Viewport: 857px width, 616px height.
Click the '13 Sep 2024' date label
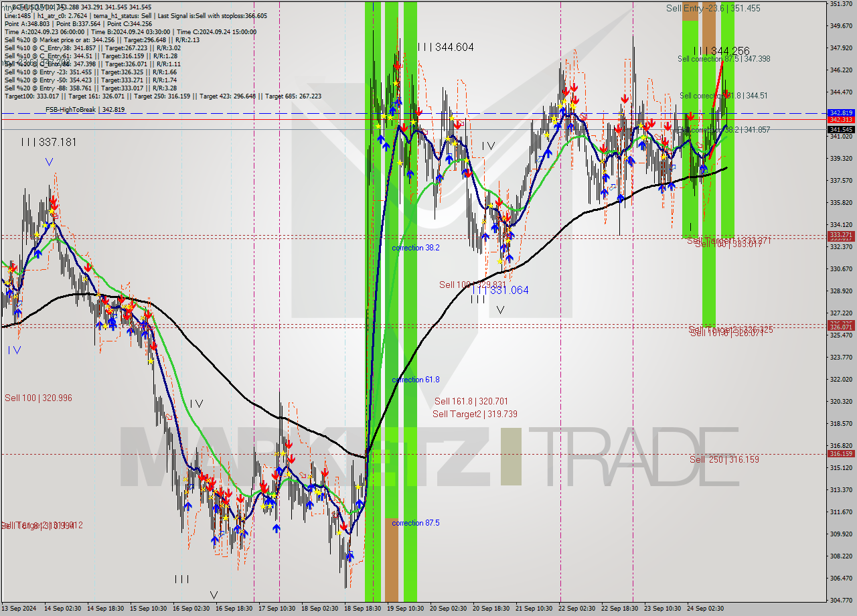tap(19, 608)
